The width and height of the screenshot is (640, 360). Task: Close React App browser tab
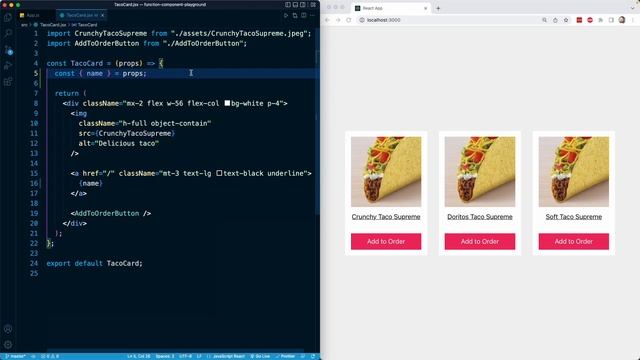425,8
